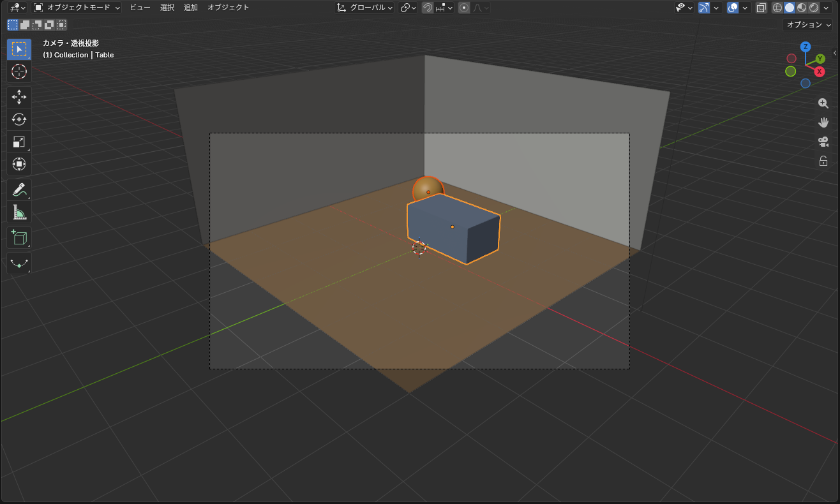Click the lock camera to view padlock
Viewport: 840px width, 504px height.
[823, 161]
